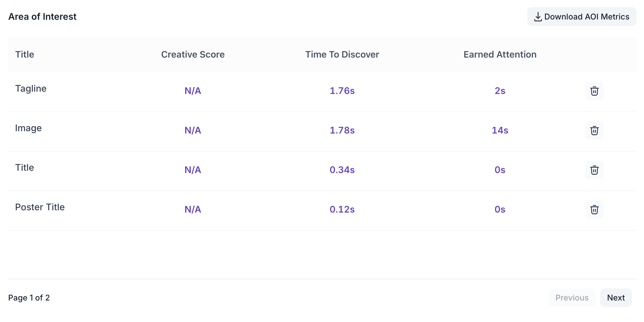Select the Poster Title row name
The image size is (644, 322).
pos(40,207)
